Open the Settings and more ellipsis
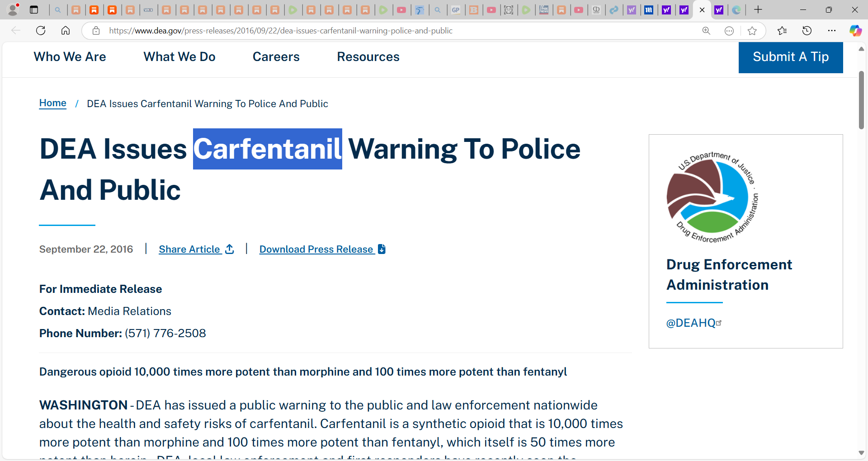This screenshot has height=461, width=868. pos(832,30)
